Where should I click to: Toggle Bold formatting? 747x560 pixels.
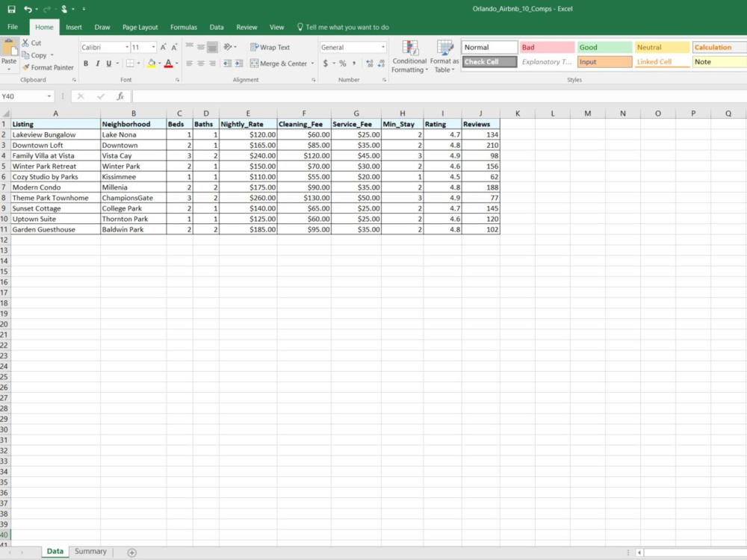[86, 63]
